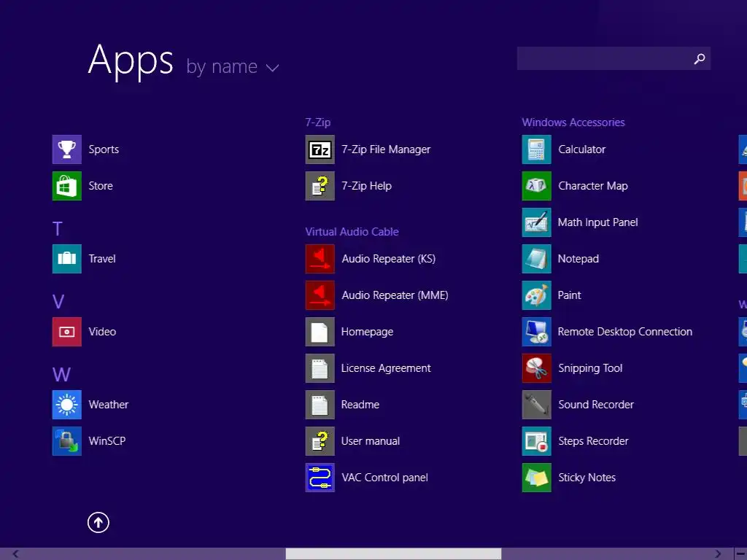Click the 'Notepad' text label
The height and width of the screenshot is (560, 747).
click(x=578, y=259)
